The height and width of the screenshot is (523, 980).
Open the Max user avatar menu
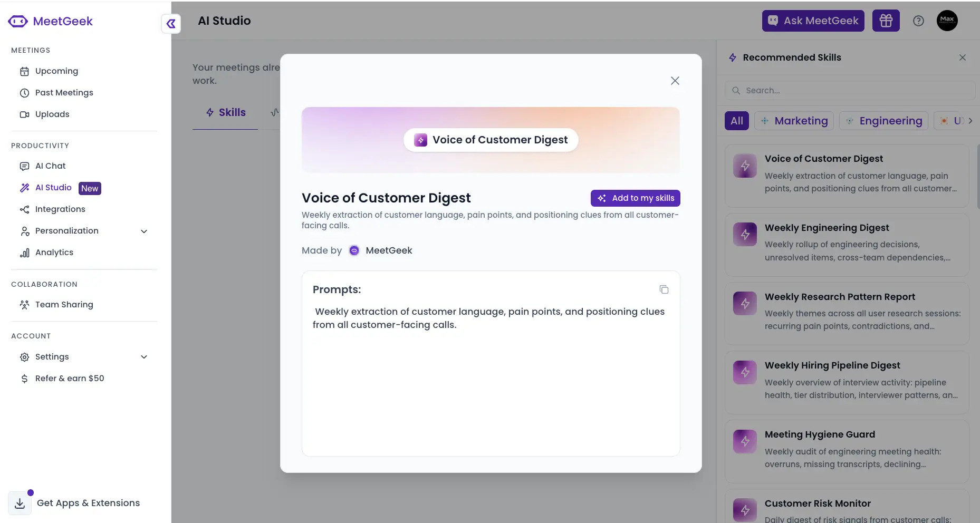click(x=947, y=21)
